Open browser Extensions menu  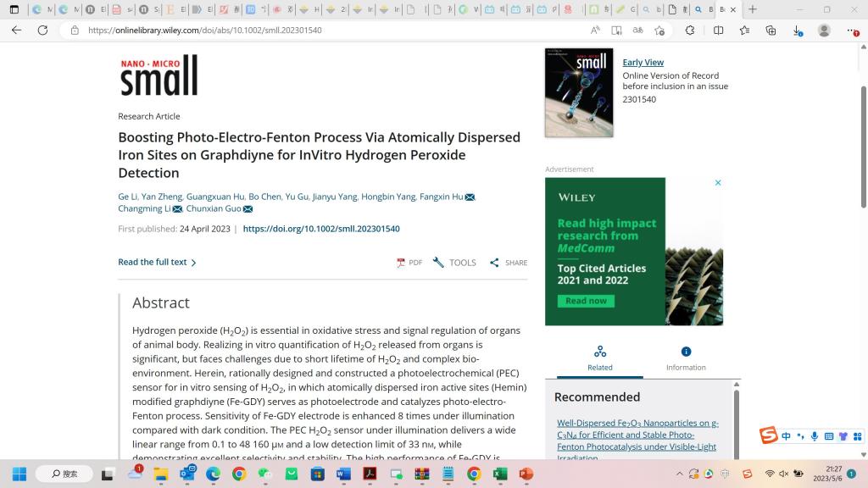pyautogui.click(x=690, y=30)
